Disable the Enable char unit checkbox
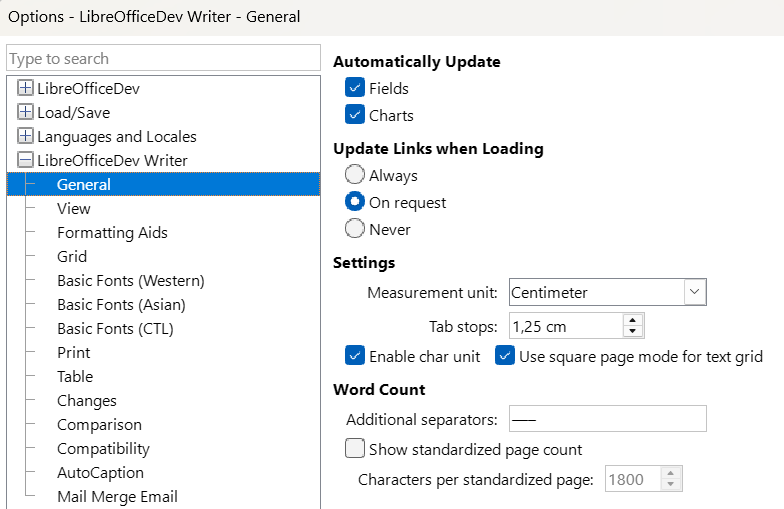 355,356
